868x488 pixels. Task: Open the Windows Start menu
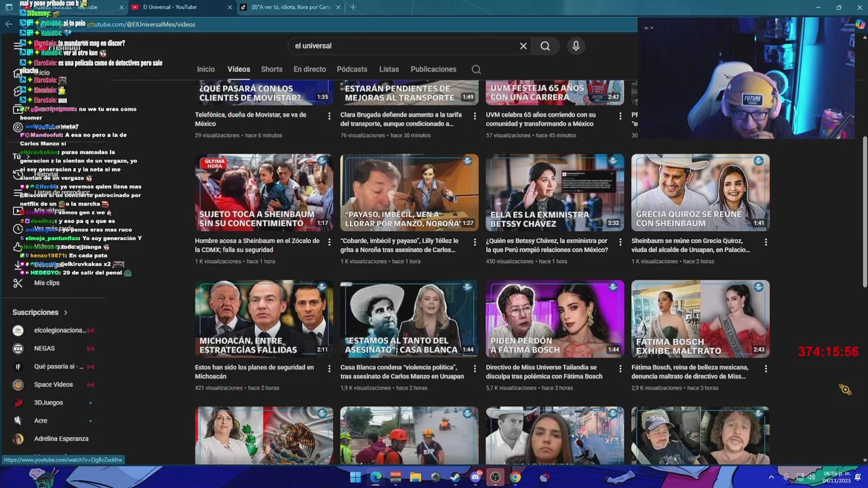coord(355,477)
